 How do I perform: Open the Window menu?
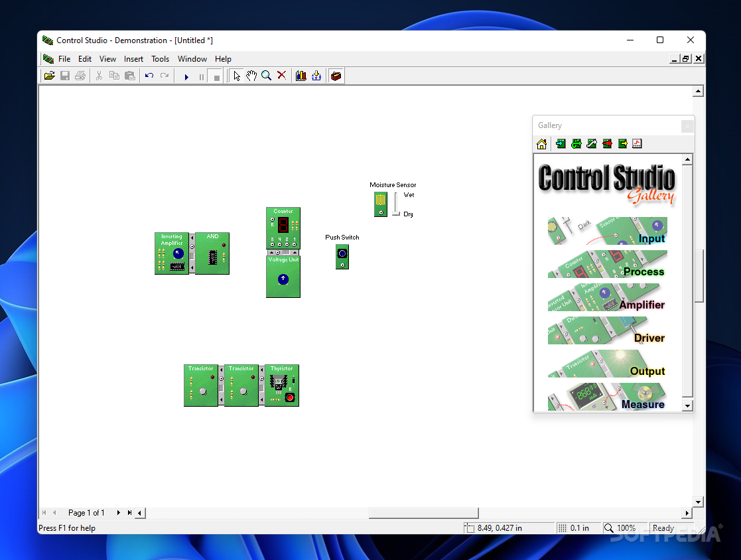(192, 59)
